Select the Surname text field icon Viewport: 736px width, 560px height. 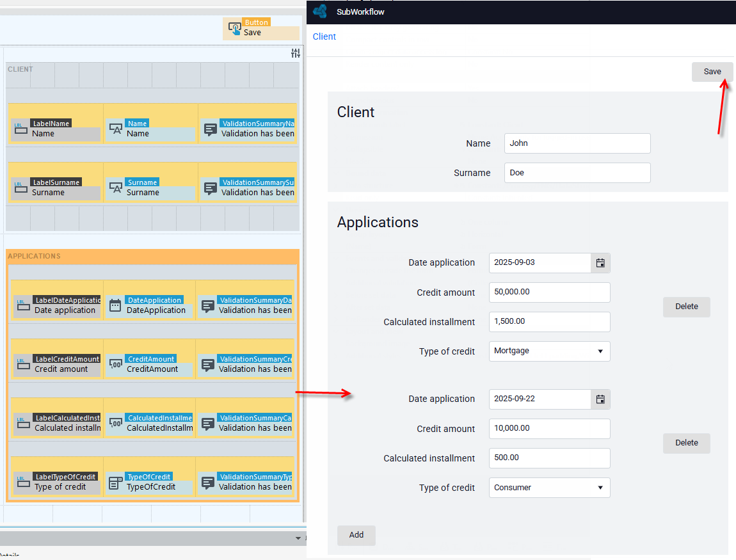tap(115, 188)
